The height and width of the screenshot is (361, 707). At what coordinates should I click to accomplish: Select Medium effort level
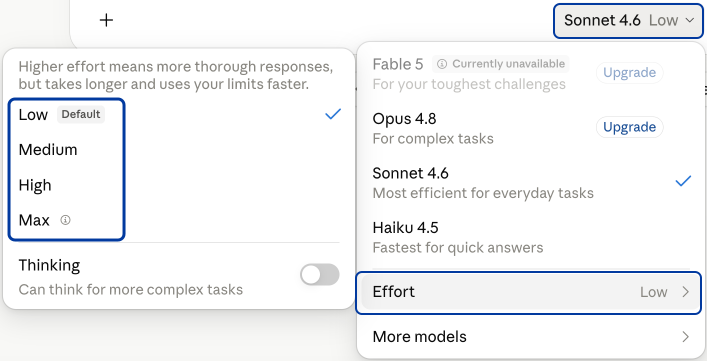[179, 150]
